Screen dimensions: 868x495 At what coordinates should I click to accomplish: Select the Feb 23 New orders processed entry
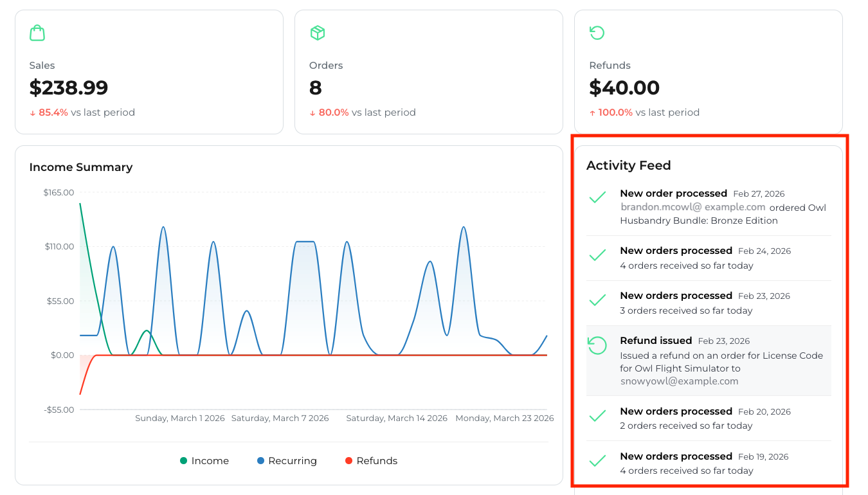(709, 303)
